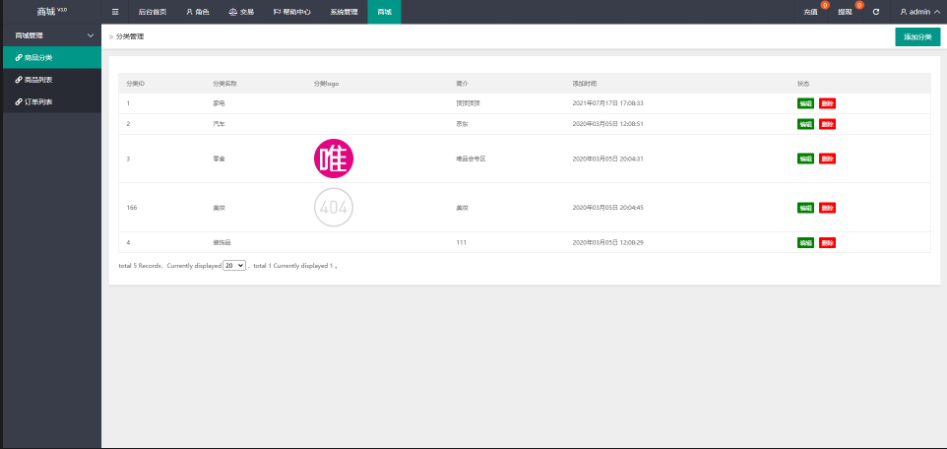The height and width of the screenshot is (449, 947).
Task: Click the green edit button for category ID 1
Action: click(x=806, y=103)
